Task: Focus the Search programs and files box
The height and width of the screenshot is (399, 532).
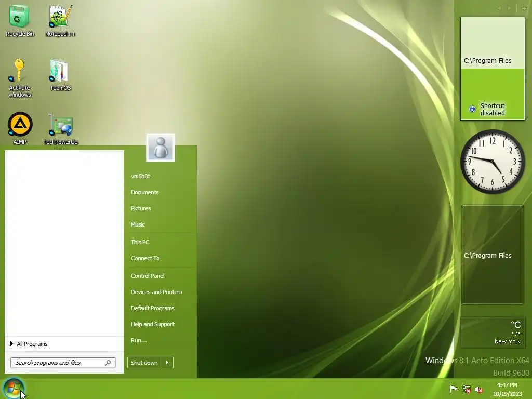Action: point(63,363)
